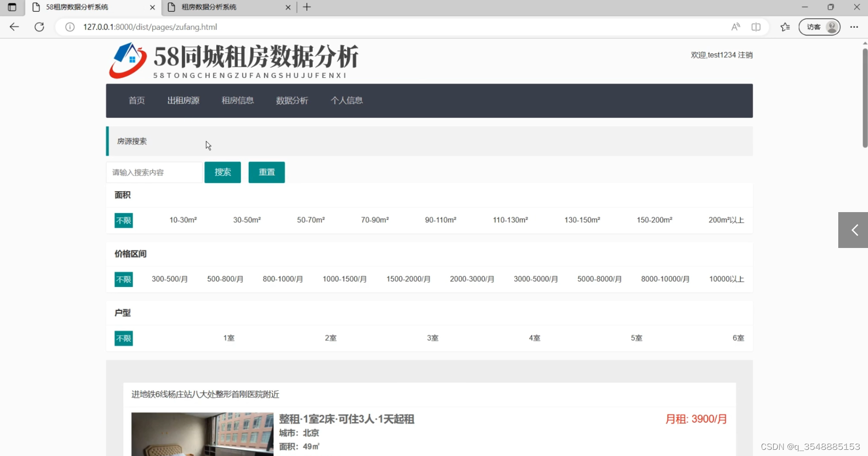Select the 50-70m² area filter

click(x=311, y=220)
